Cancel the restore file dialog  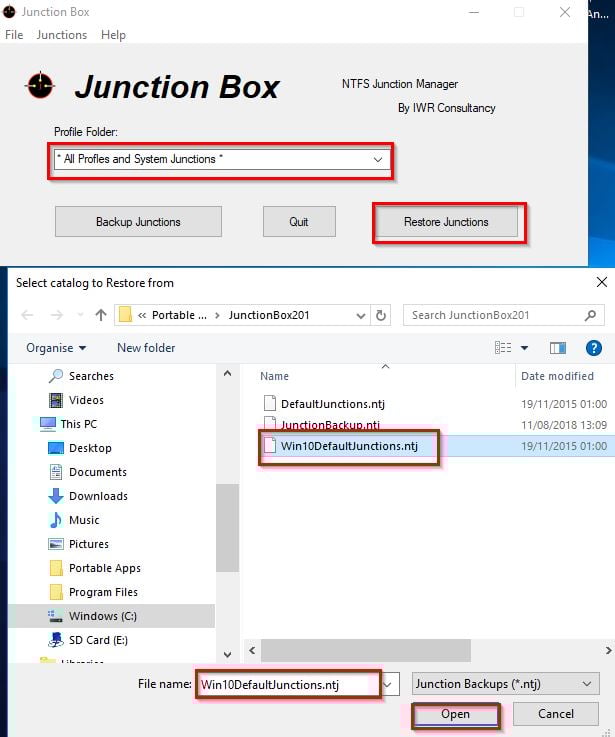click(x=556, y=714)
